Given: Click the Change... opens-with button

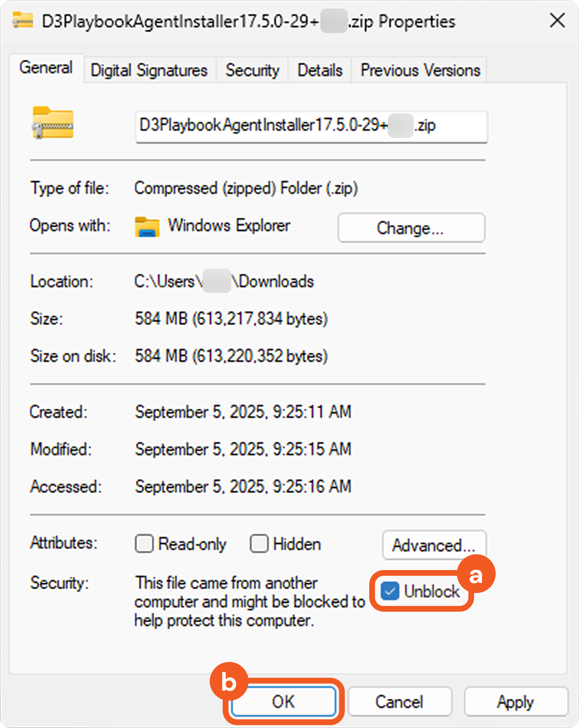Looking at the screenshot, I should click(411, 228).
